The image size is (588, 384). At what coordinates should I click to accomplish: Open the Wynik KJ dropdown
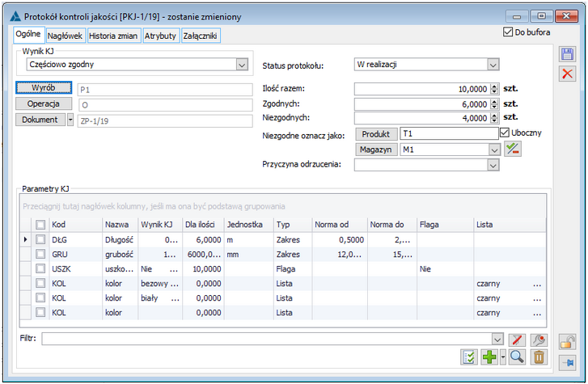pos(242,65)
